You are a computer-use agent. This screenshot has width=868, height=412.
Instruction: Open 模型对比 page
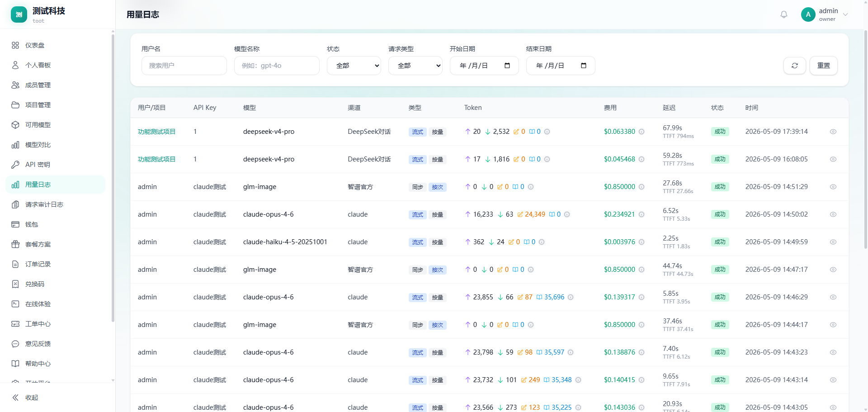(55, 145)
